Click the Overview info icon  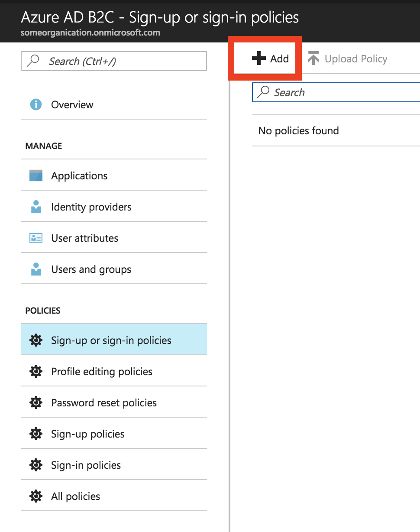[36, 104]
